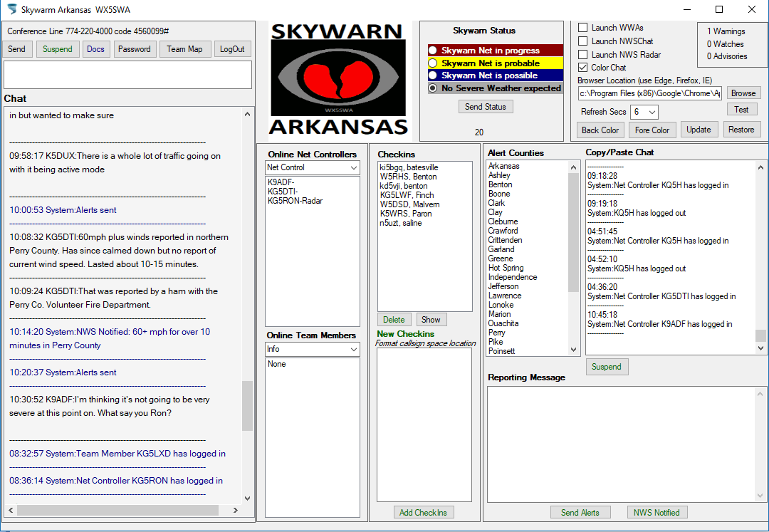769x532 pixels.
Task: Open the Fore Color picker
Action: coord(652,130)
